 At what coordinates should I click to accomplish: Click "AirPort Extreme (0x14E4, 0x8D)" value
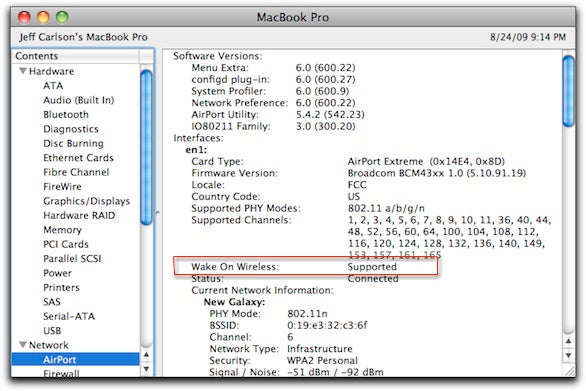(426, 161)
